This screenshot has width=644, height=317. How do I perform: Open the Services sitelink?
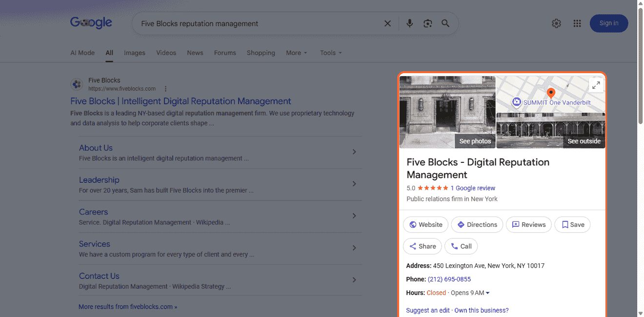click(x=95, y=244)
